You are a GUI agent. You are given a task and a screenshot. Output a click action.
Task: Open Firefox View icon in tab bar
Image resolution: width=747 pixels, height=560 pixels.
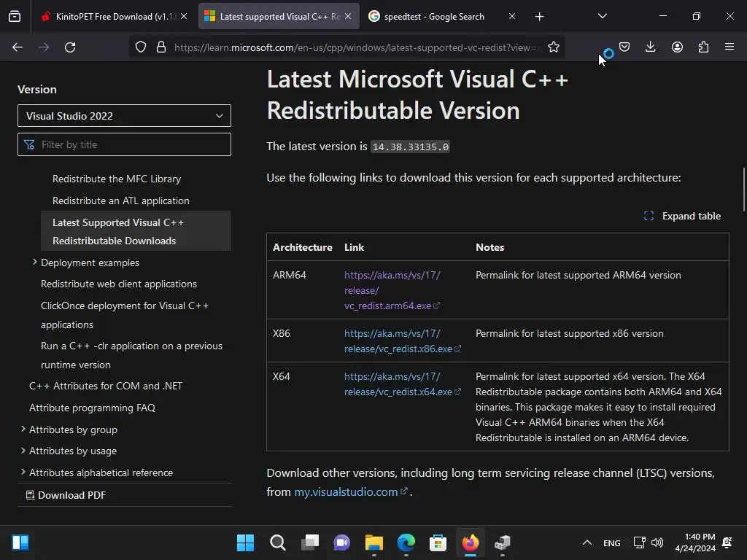click(x=15, y=17)
